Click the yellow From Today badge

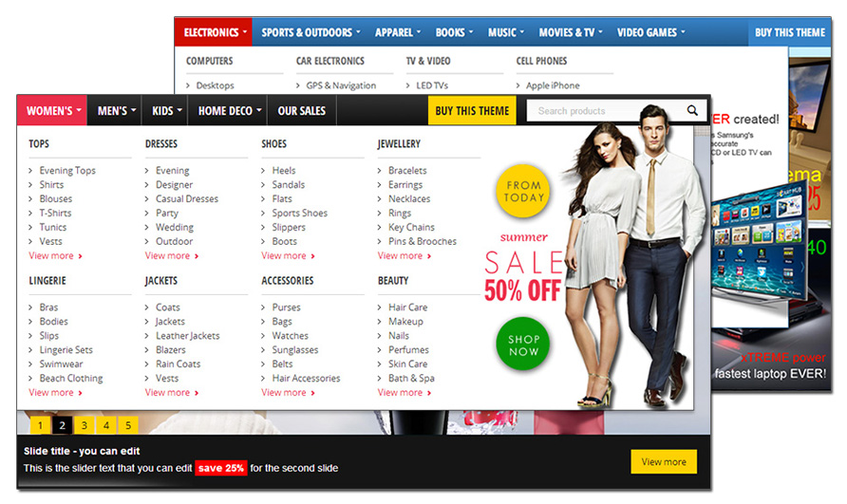click(x=523, y=192)
